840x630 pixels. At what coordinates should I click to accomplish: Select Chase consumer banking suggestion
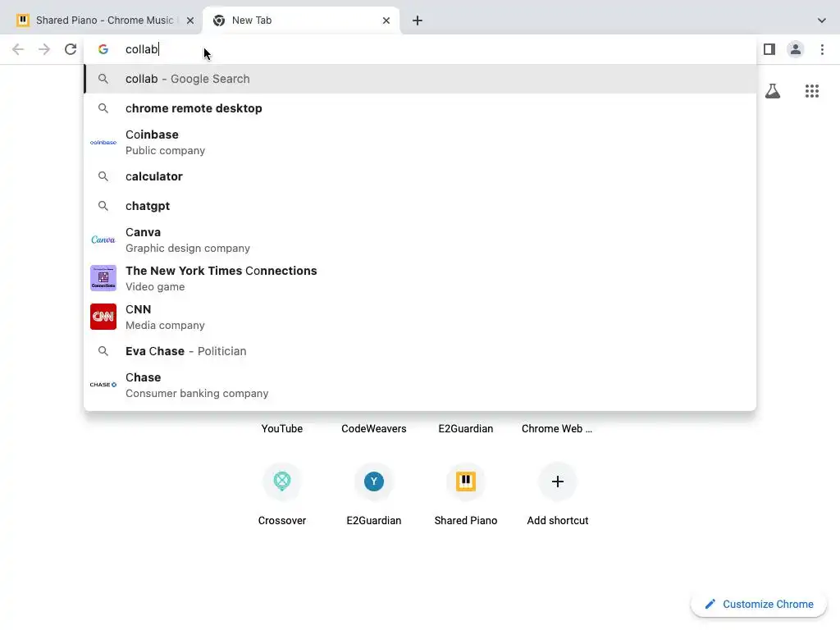point(420,386)
